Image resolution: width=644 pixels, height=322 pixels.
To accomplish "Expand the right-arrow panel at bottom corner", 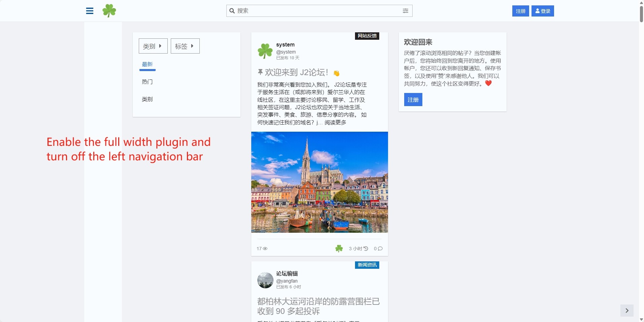I will tap(627, 311).
